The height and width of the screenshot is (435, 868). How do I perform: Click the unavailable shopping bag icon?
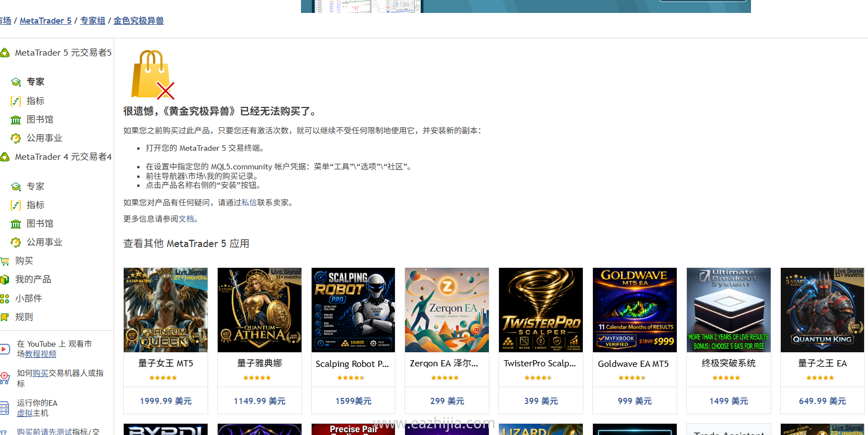(x=152, y=74)
